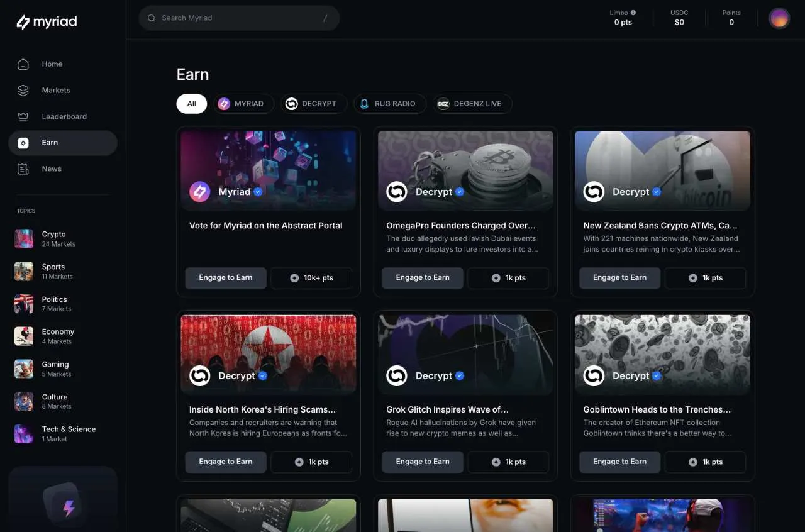805x532 pixels.
Task: Open your profile via the avatar top right
Action: click(779, 18)
